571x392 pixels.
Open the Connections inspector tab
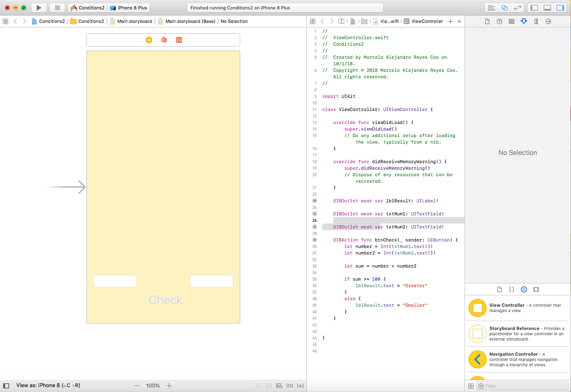click(548, 22)
